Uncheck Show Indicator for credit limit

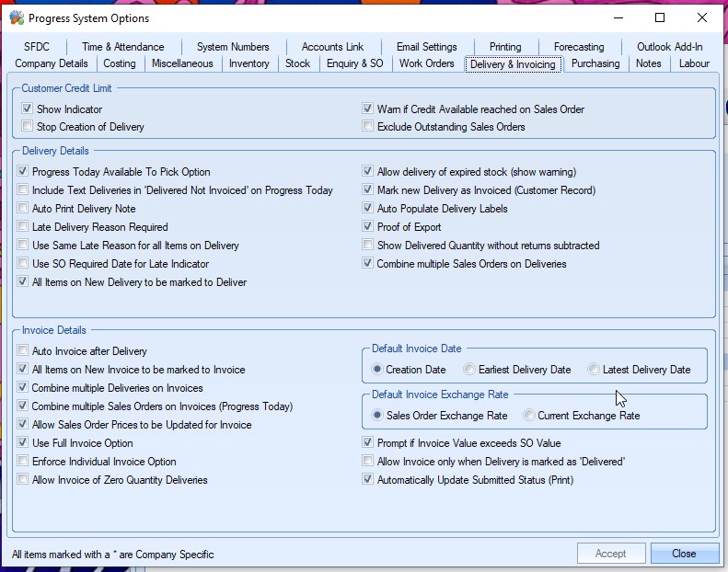[x=28, y=109]
